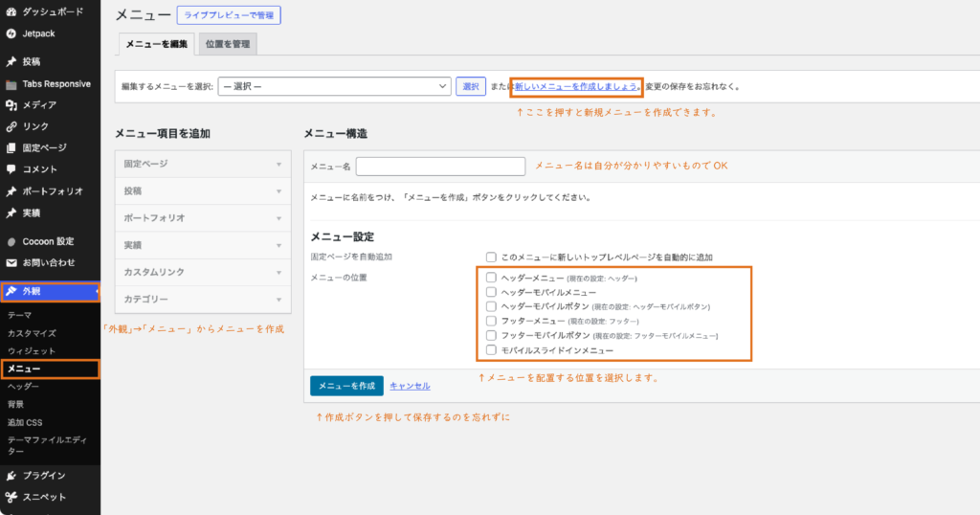This screenshot has width=980, height=515.
Task: Click the プラグイン plug icon
Action: point(11,475)
